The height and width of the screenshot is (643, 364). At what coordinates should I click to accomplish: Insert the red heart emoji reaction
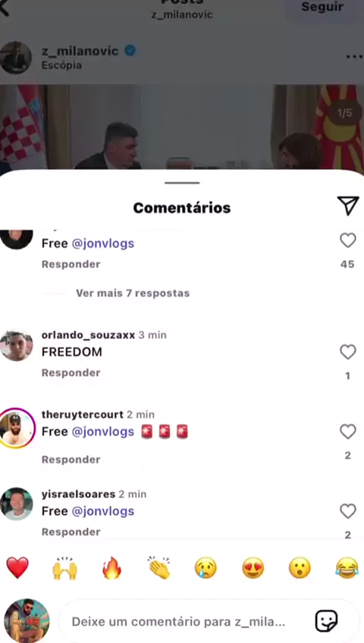[17, 568]
